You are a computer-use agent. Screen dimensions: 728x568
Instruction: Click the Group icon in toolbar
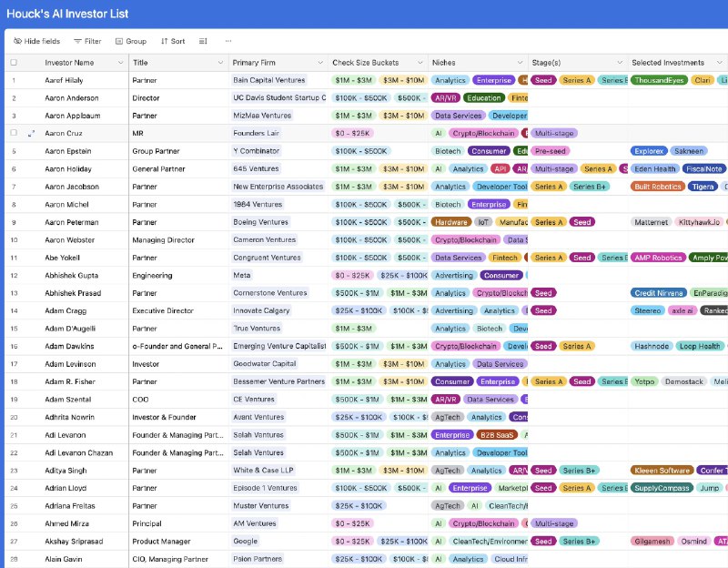(x=119, y=41)
